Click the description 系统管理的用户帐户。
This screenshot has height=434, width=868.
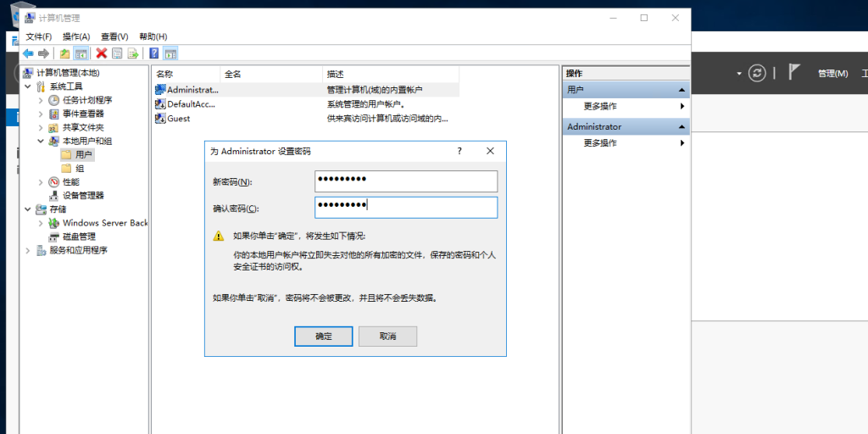366,103
